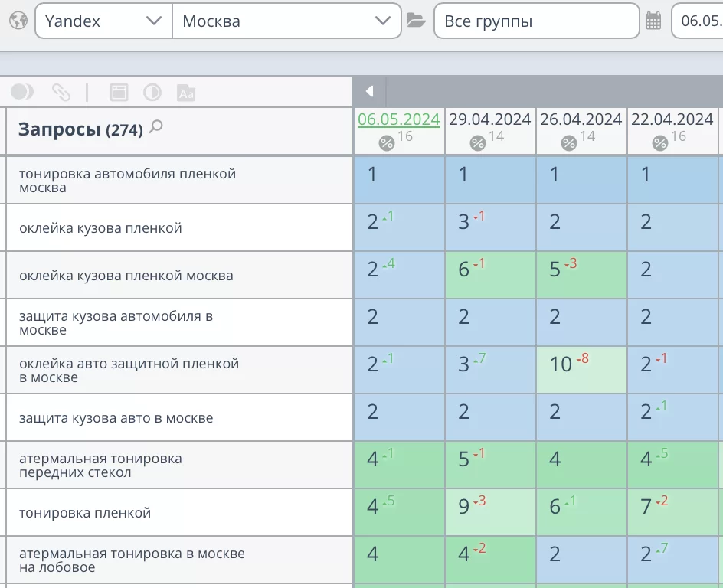Click percent icon under 22.04.2024
The height and width of the screenshot is (588, 723).
(x=660, y=143)
